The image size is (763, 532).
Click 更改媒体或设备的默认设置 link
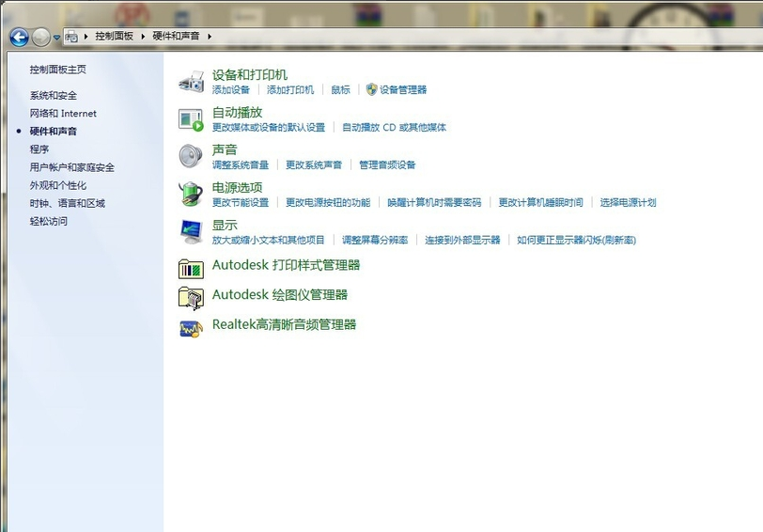click(x=269, y=128)
